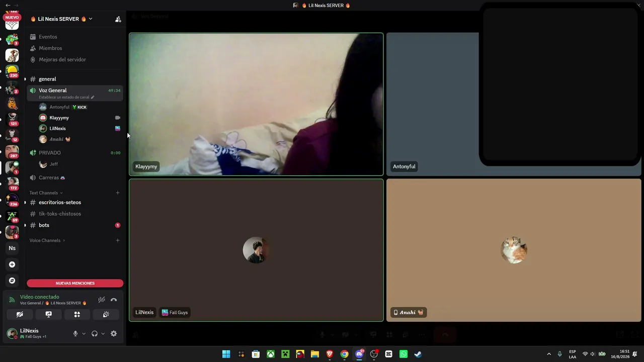This screenshot has height=362, width=644.
Task: Open user settings gear
Action: (x=114, y=333)
